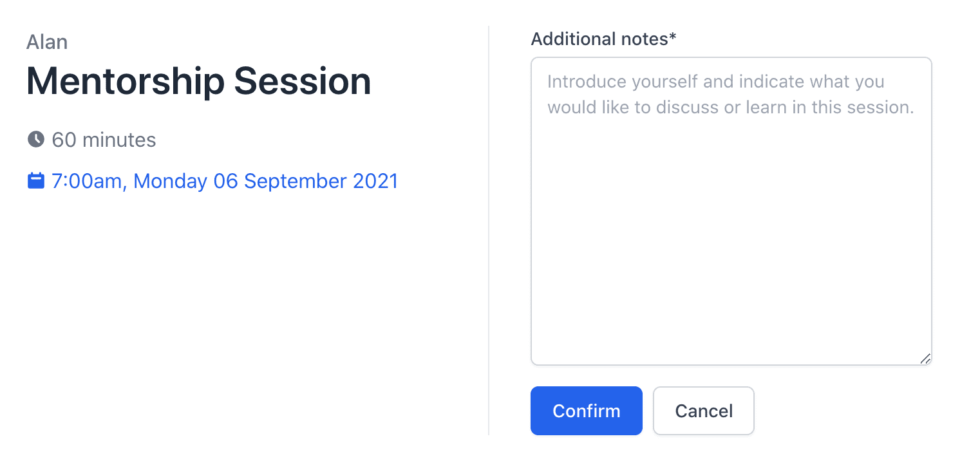Click placeholder line "would like to discuss"
Image resolution: width=980 pixels, height=461 pixels.
633,107
